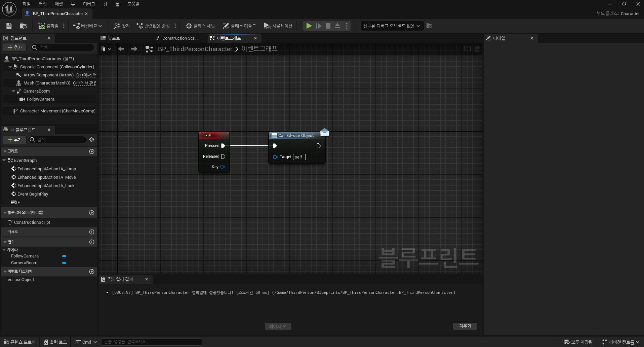The image size is (644, 347).
Task: Play the level in editor
Action: coord(309,26)
